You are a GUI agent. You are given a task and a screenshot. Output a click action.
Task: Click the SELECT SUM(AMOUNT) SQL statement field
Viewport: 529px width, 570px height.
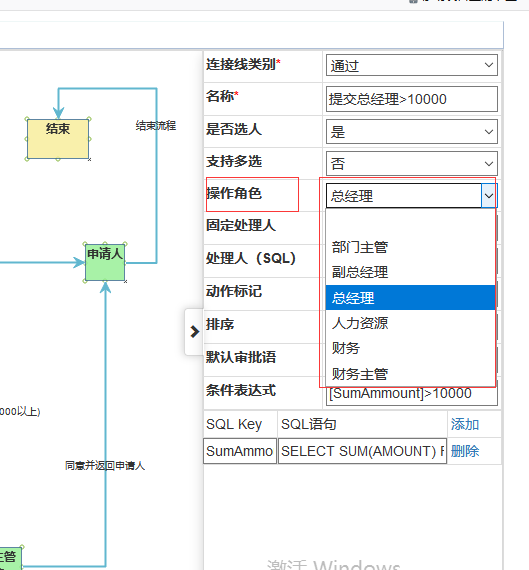362,451
